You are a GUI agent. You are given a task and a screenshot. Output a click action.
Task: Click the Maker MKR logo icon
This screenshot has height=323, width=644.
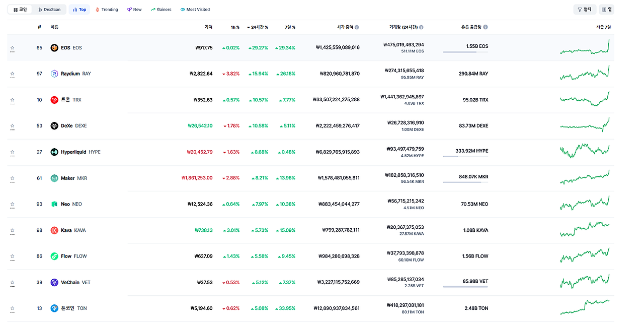pyautogui.click(x=54, y=178)
